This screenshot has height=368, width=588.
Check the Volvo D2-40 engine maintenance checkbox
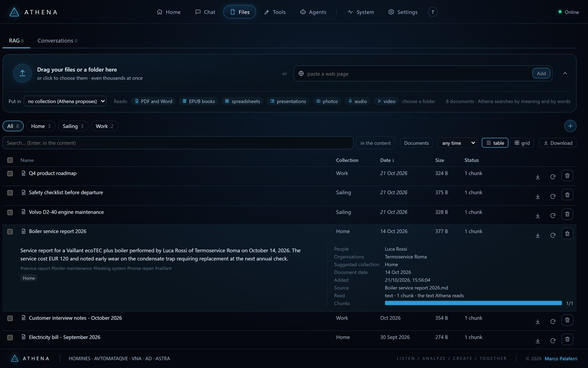(10, 212)
